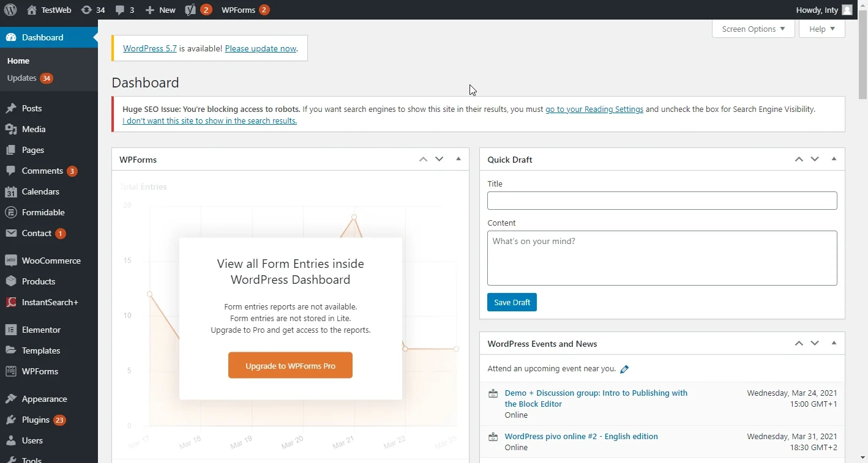Click the Quick Draft Title input field
The height and width of the screenshot is (463, 868).
[x=662, y=201]
